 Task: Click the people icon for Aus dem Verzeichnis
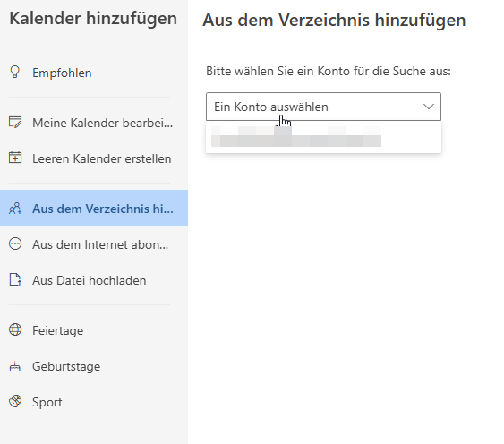(15, 209)
